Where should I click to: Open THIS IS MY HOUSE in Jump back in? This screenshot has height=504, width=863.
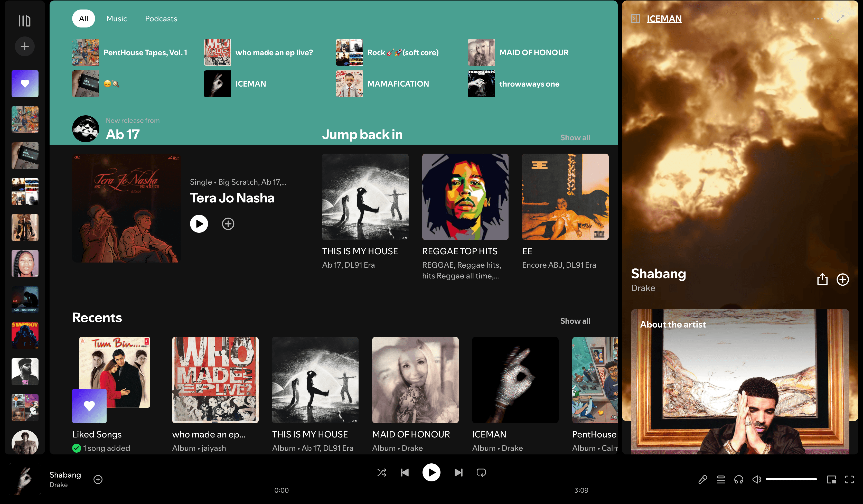(365, 212)
